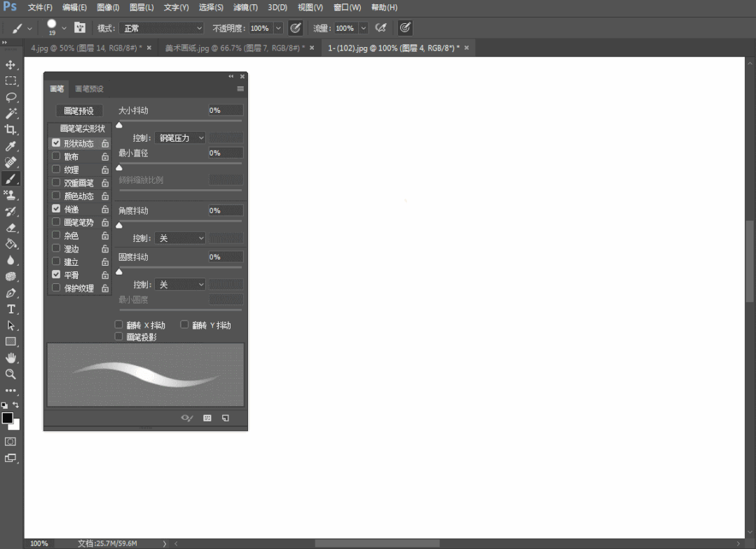The height and width of the screenshot is (549, 756).
Task: Enable the 双重画笔 checkbox
Action: (56, 182)
